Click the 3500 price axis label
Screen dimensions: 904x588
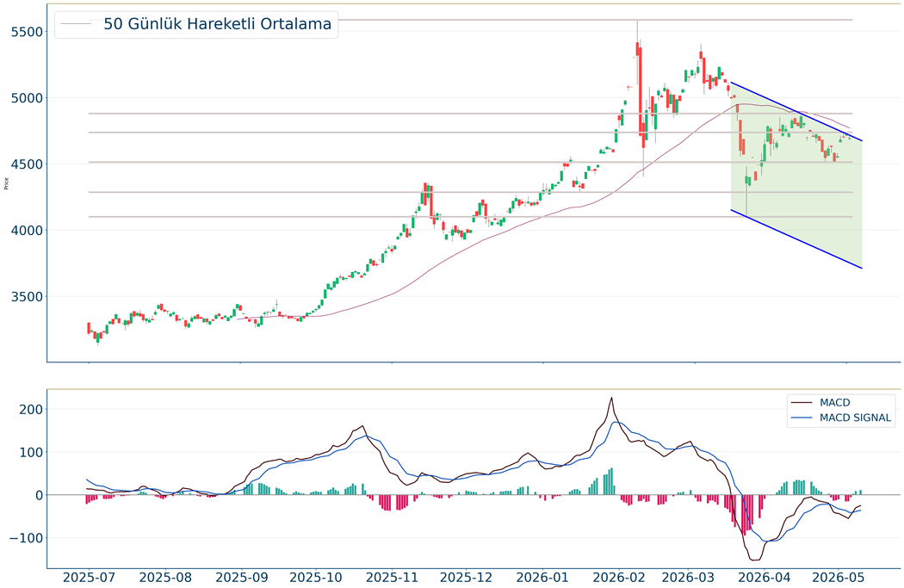(x=27, y=297)
